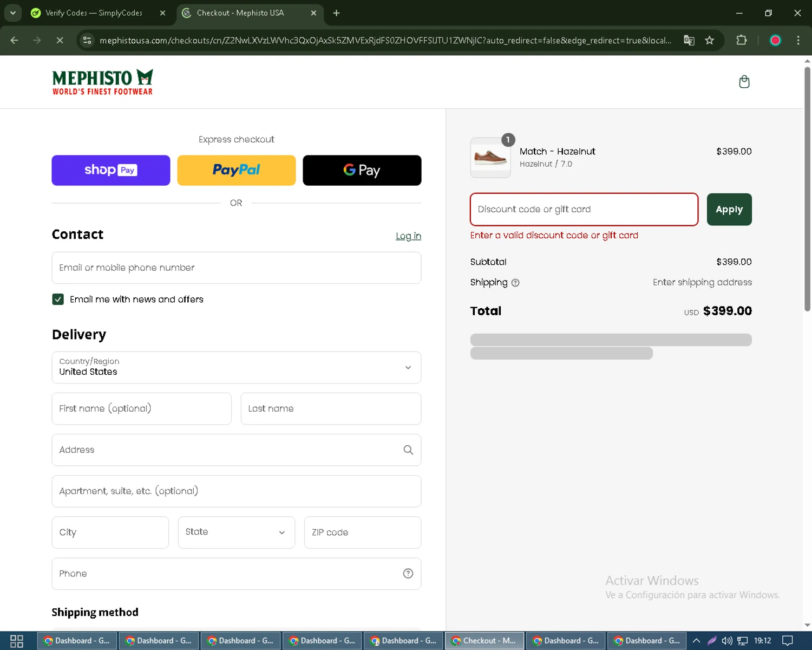Screen dimensions: 812x650
Task: Open the feather tray icon
Action: click(712, 641)
